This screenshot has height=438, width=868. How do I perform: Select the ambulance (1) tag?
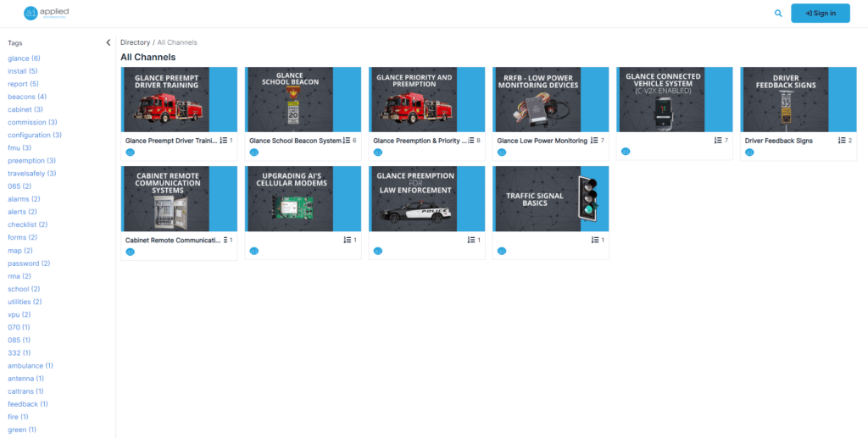(x=31, y=365)
